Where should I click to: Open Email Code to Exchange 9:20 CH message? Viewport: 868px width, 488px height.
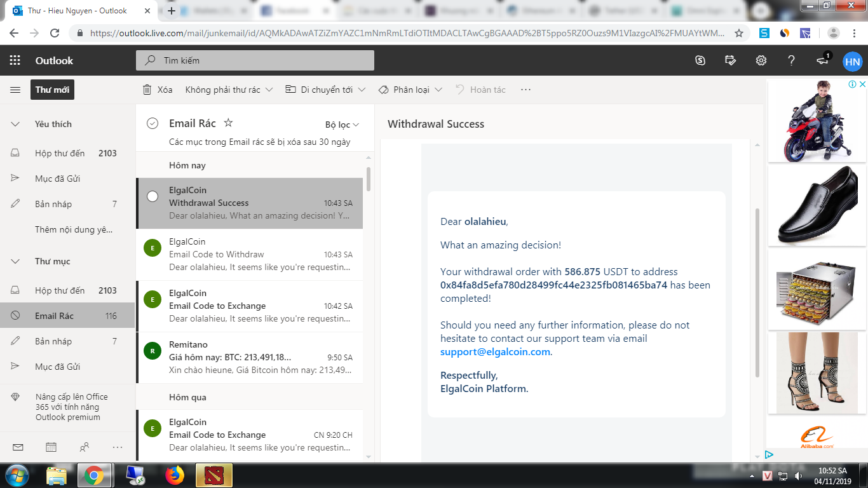point(249,435)
